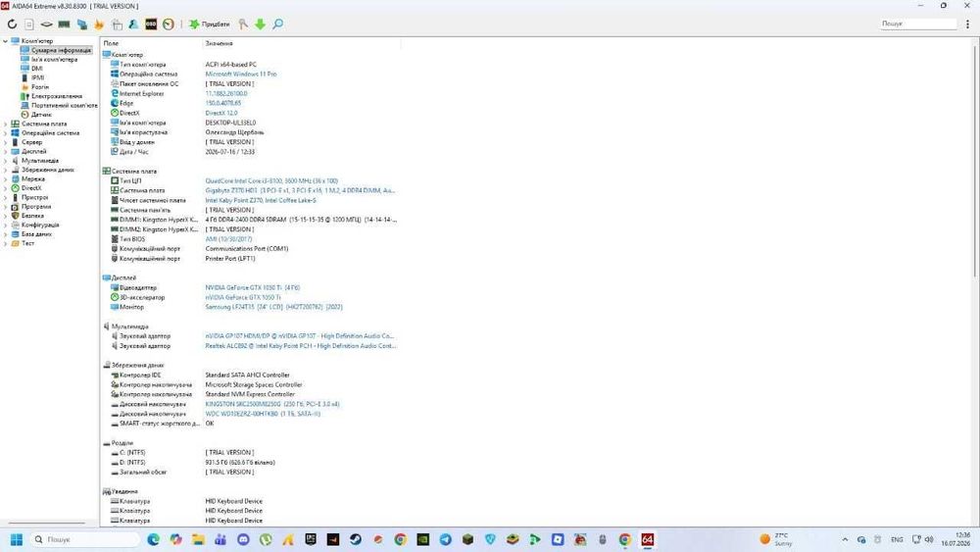
Task: Open Telegram from the taskbar
Action: [x=445, y=539]
